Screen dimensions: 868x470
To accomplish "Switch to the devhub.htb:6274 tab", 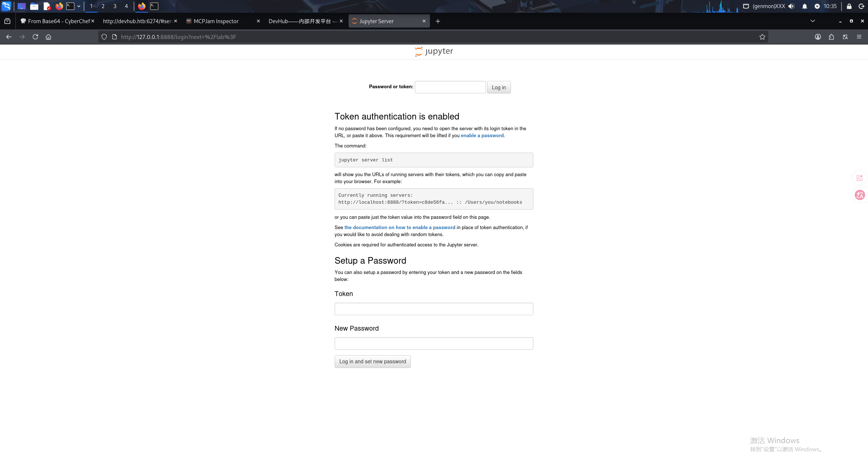I will (x=139, y=21).
